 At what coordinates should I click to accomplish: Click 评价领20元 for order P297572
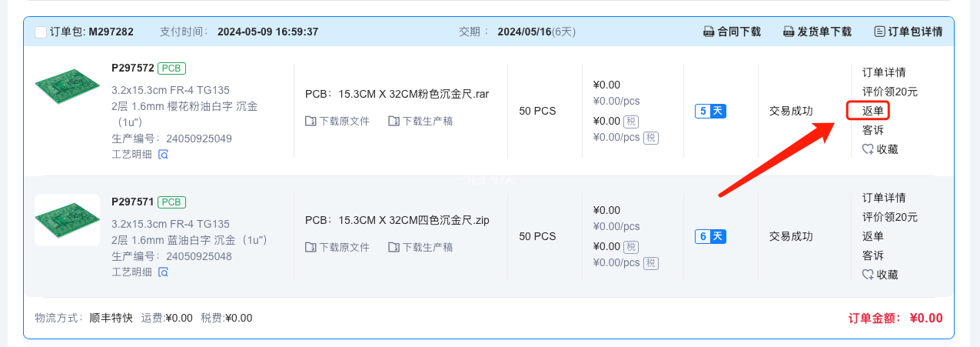click(889, 92)
